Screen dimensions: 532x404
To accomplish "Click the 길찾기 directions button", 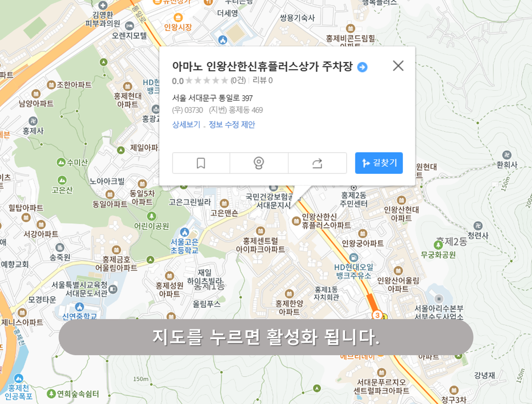I will [x=379, y=163].
